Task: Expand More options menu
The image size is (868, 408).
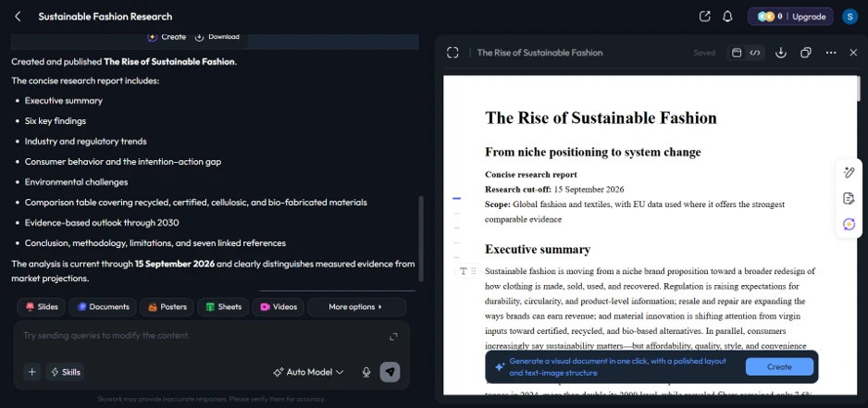Action: [x=356, y=306]
